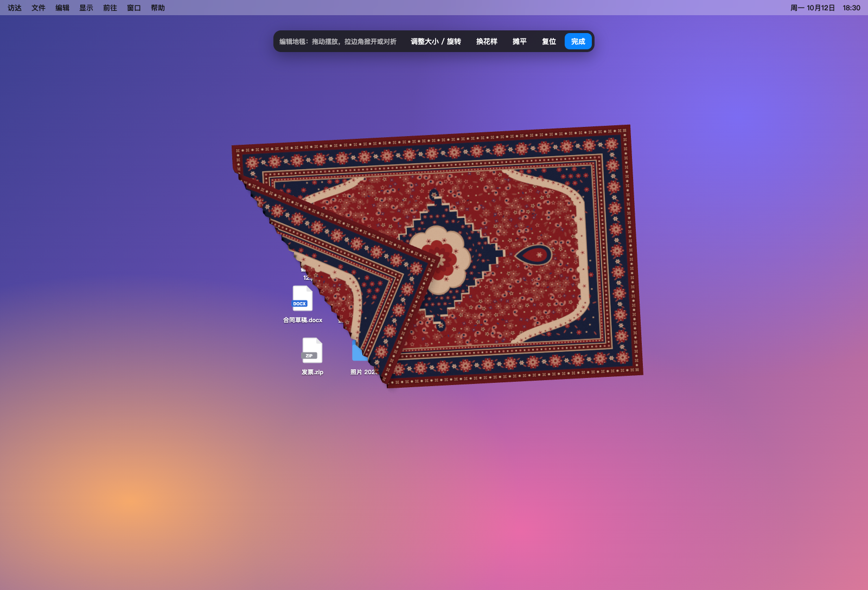Select the 发票.zip archive icon
The width and height of the screenshot is (868, 590).
click(x=312, y=350)
